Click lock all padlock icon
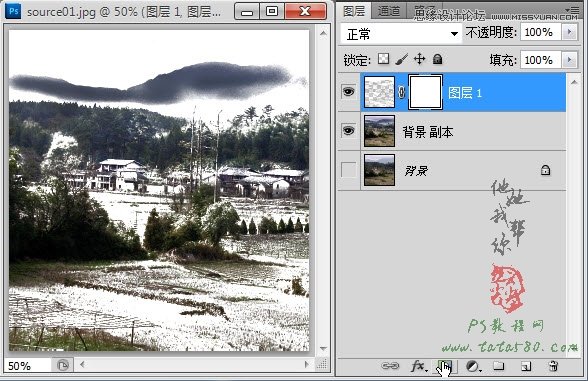The width and height of the screenshot is (588, 381). pyautogui.click(x=437, y=59)
